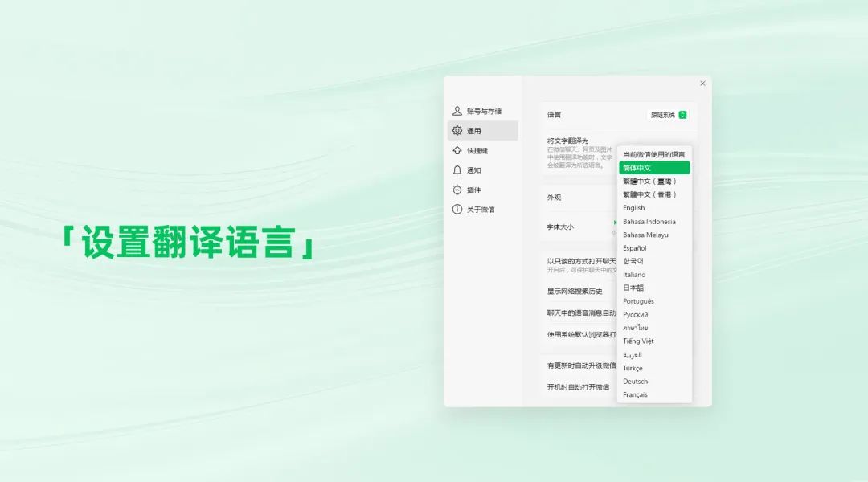Select Deutsch in the language list
Screen dimensions: 868x482
(653, 382)
